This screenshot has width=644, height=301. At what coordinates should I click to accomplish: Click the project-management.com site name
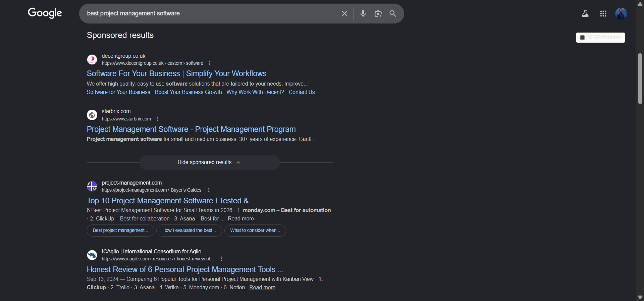coord(132,183)
